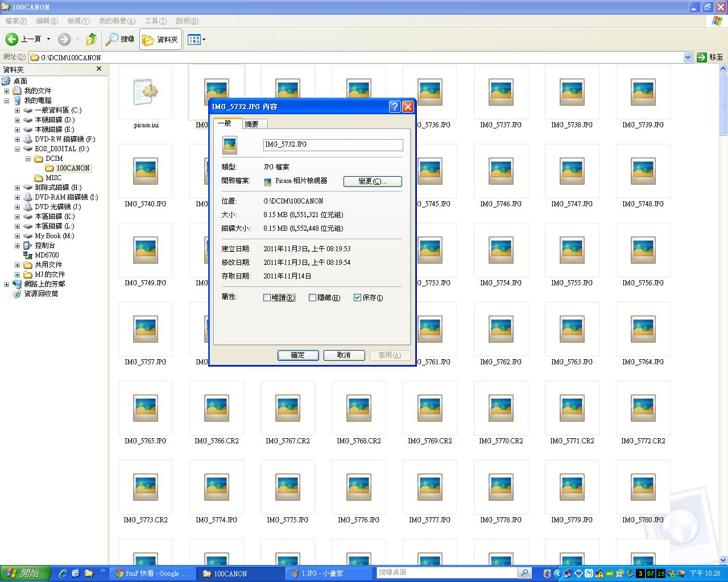This screenshot has height=582, width=728.
Task: Select the IMG_5776.JPG file icon
Action: coord(359,487)
